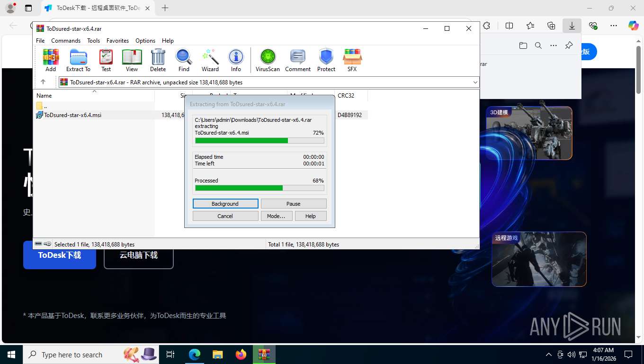Viewport: 644px width, 364px height.
Task: Open notification center icon
Action: [628, 355]
